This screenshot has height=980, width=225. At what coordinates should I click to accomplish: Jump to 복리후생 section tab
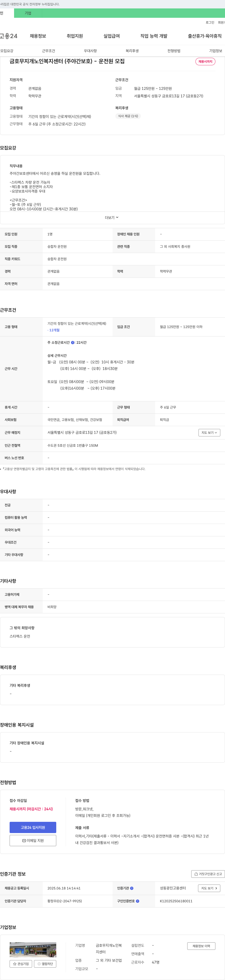click(x=132, y=51)
